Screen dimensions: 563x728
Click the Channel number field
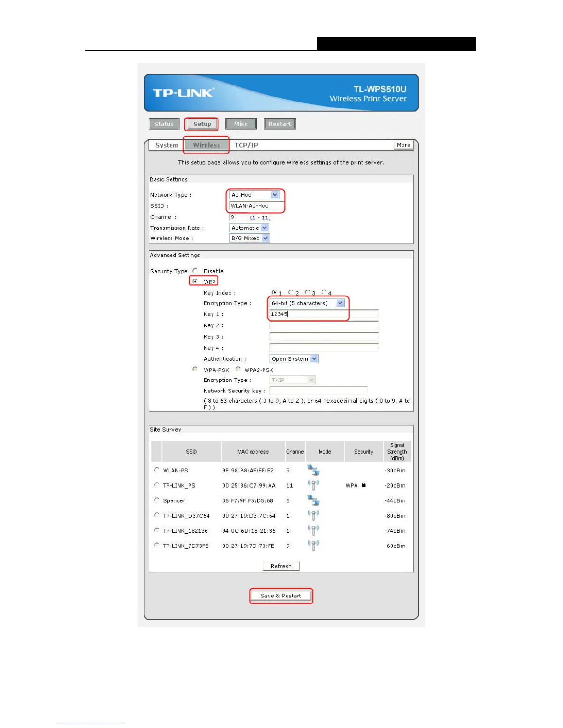pyautogui.click(x=238, y=217)
